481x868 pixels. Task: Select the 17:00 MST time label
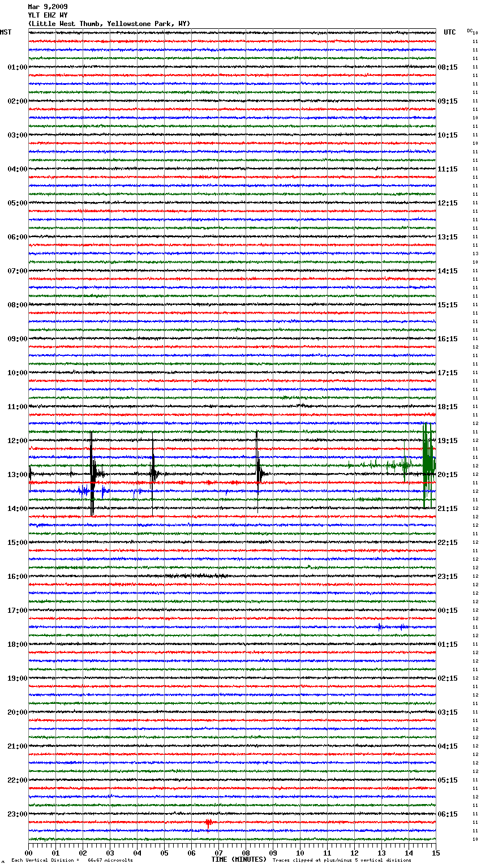coord(18,611)
